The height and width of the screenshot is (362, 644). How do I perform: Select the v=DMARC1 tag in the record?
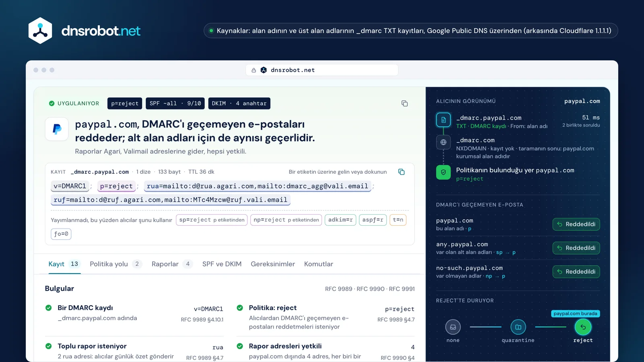70,186
